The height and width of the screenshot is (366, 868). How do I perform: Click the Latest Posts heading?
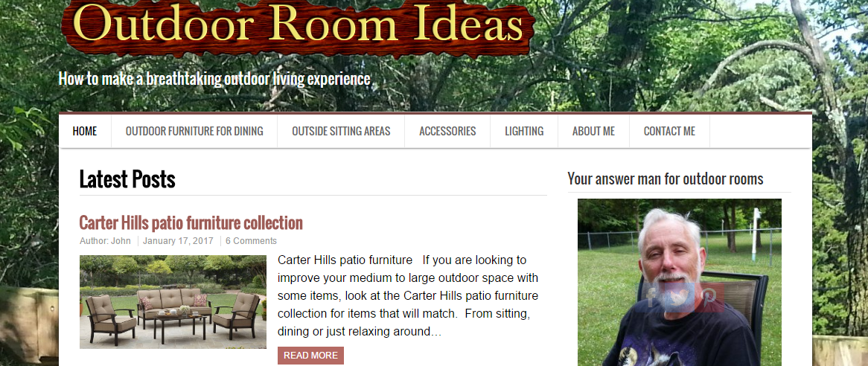(127, 179)
